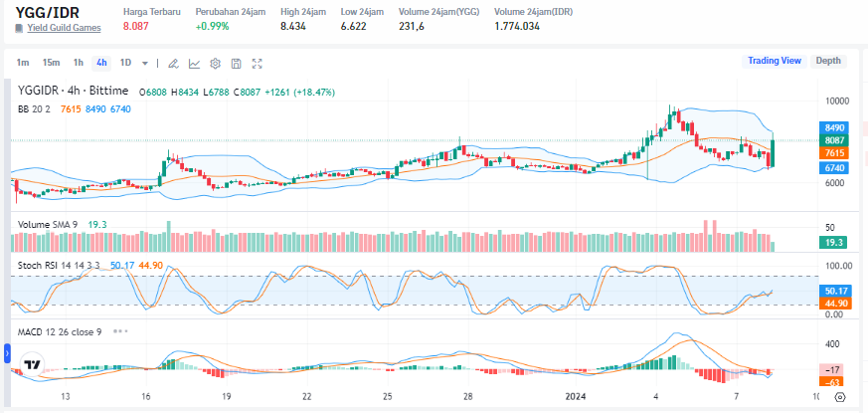Click the 19.3 volume axis label

pos(833,242)
